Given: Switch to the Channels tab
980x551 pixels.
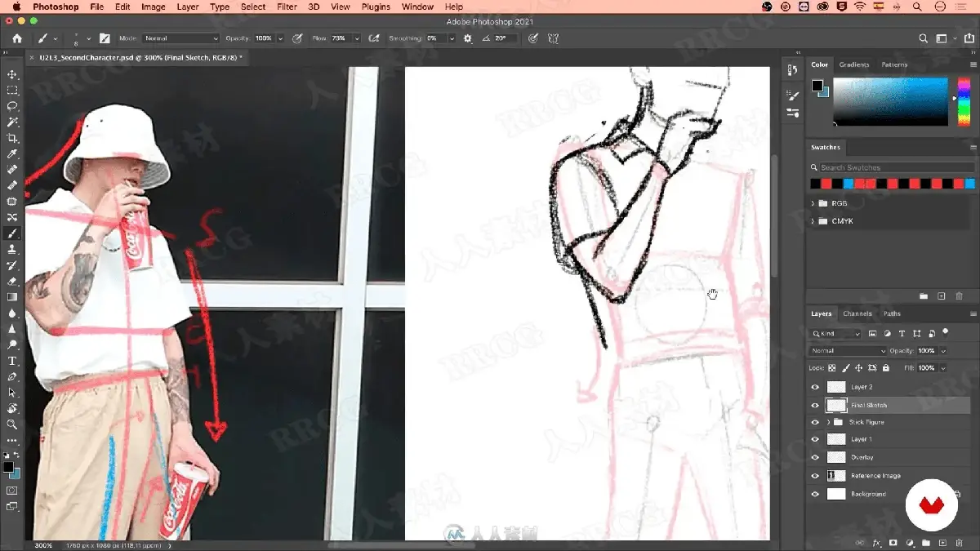Looking at the screenshot, I should click(x=857, y=313).
